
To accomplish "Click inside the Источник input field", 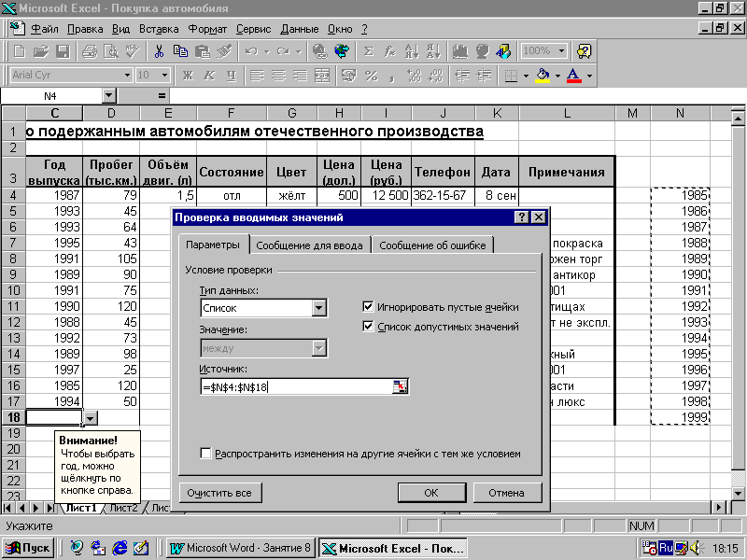I will point(297,386).
